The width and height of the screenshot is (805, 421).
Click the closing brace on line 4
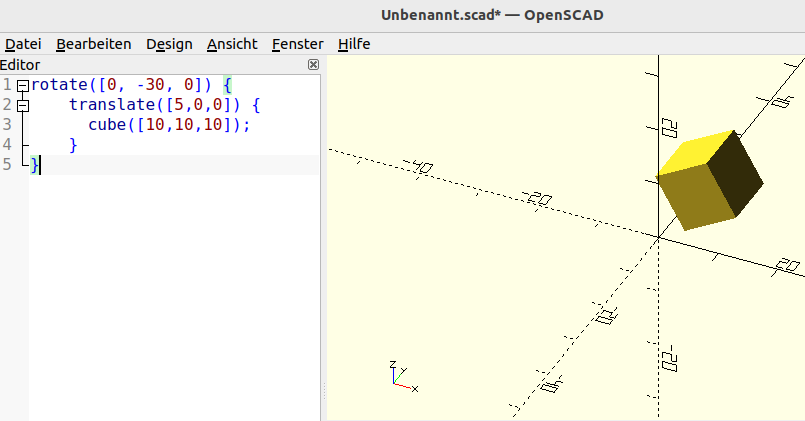[x=73, y=145]
